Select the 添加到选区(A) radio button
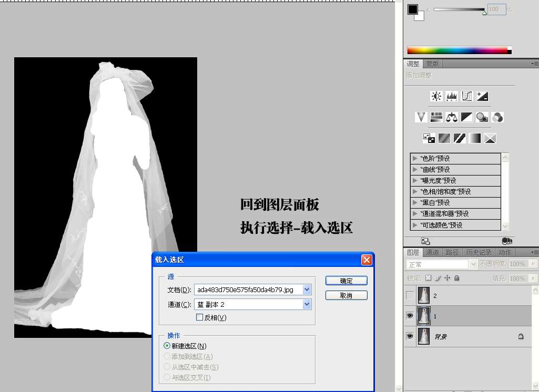This screenshot has width=539, height=392. pyautogui.click(x=167, y=356)
